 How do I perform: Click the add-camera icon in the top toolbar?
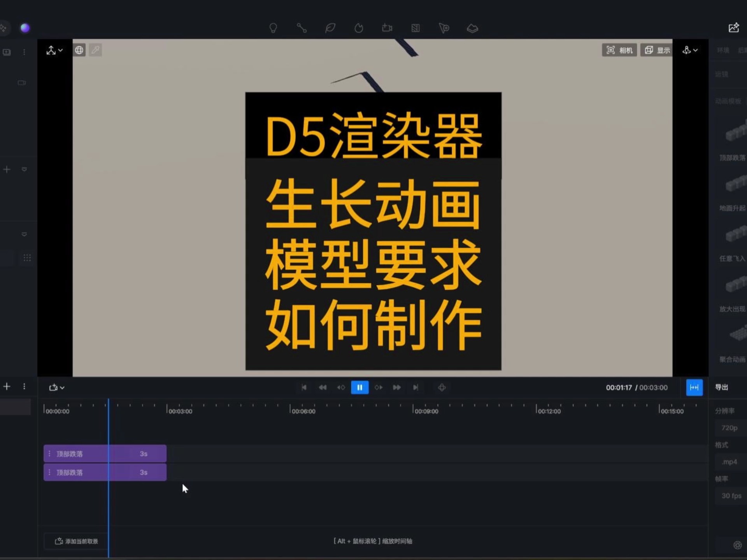point(387,28)
